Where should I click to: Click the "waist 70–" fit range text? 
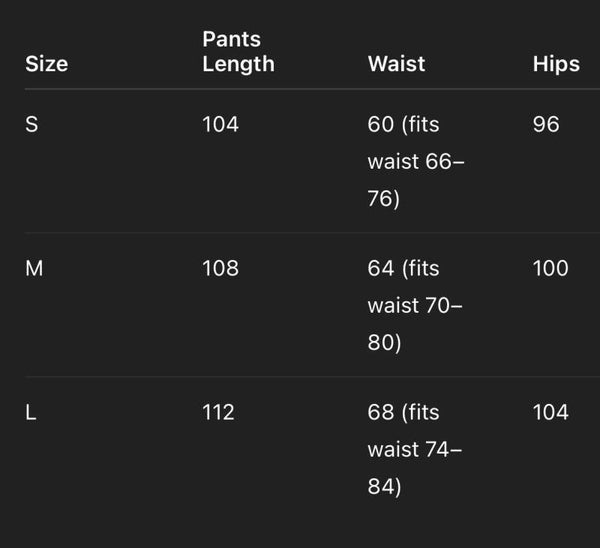[x=416, y=306]
